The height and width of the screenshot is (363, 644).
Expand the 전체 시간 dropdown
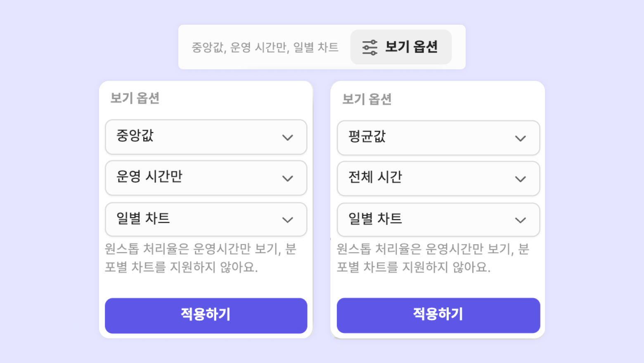(438, 179)
